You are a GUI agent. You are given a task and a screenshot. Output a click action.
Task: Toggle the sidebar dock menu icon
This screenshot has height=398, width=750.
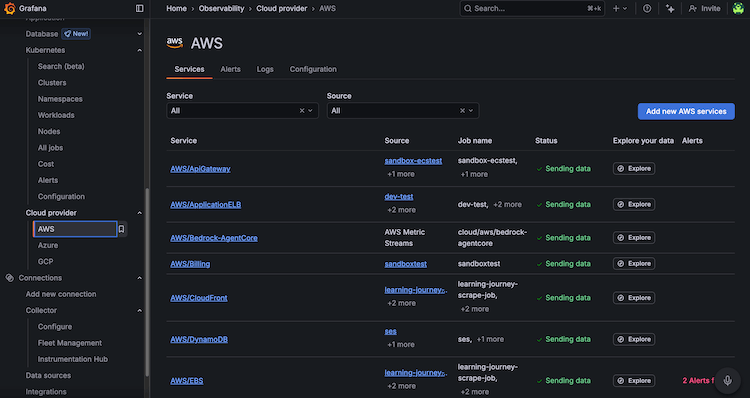click(x=140, y=8)
